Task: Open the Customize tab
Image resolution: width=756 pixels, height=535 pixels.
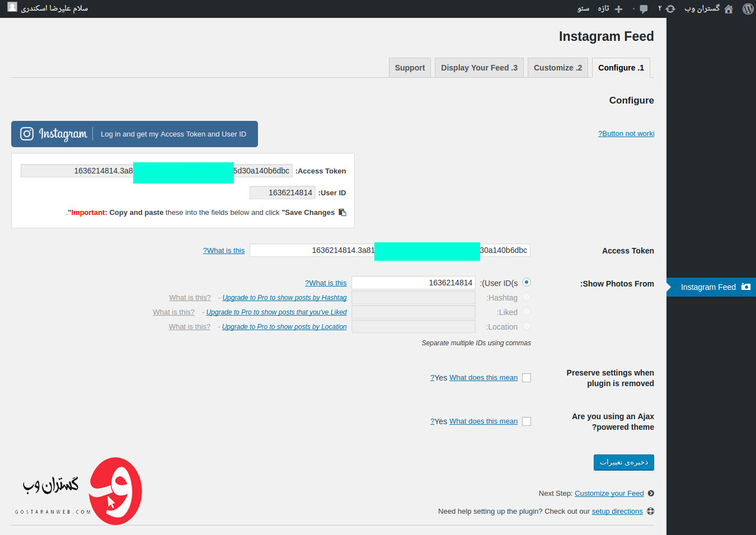Action: coord(558,68)
